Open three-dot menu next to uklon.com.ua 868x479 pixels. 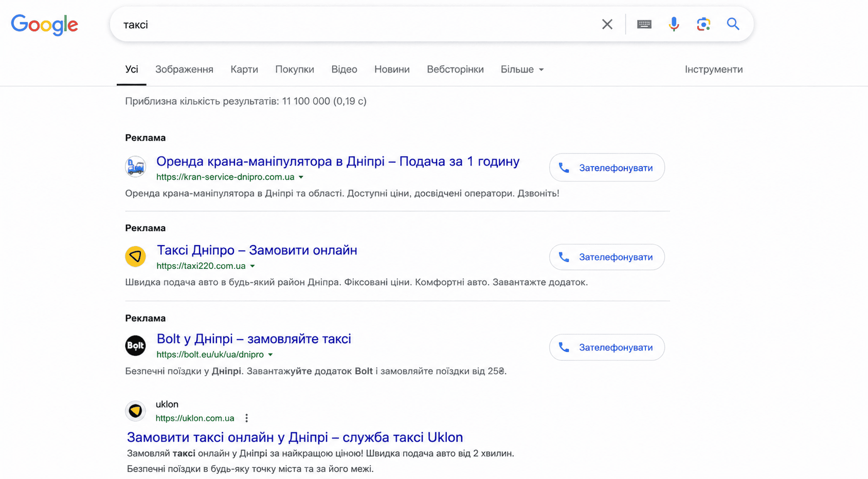(247, 418)
